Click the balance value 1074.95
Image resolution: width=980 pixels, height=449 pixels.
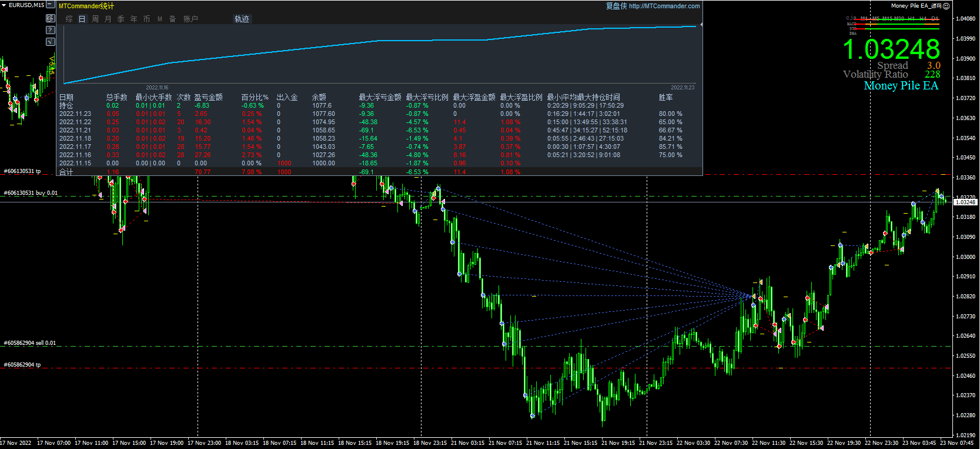coord(323,122)
